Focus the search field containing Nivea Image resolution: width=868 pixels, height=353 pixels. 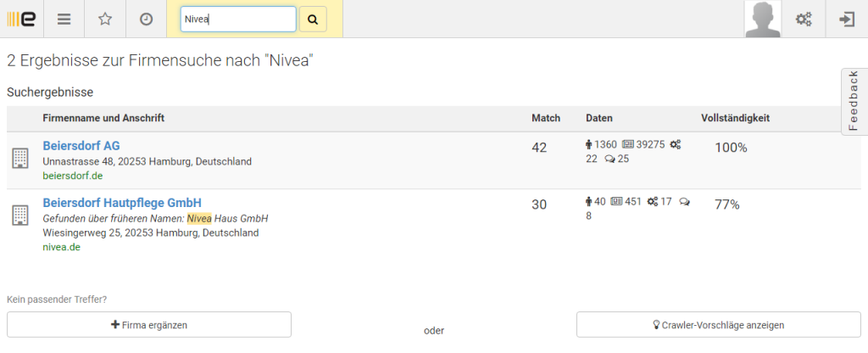[x=238, y=19]
